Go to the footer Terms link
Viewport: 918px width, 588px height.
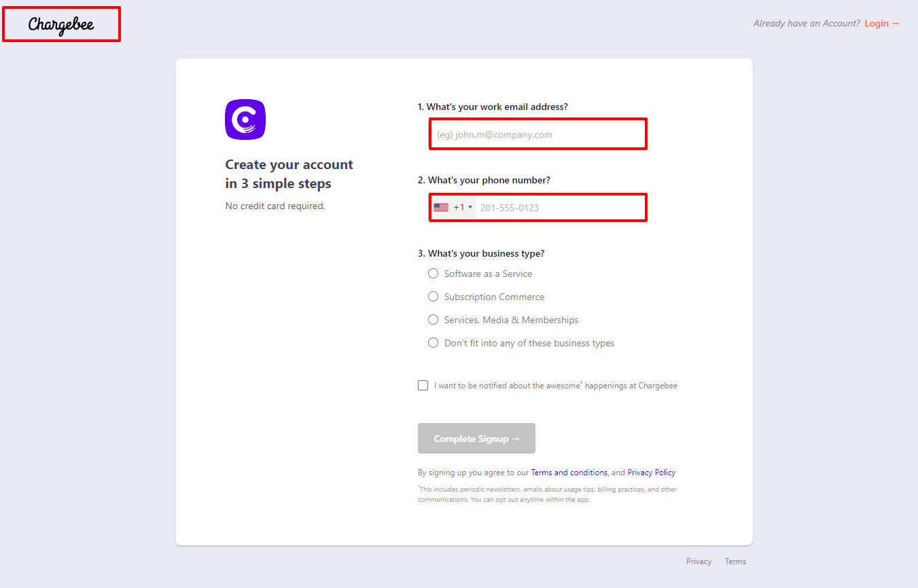(735, 562)
